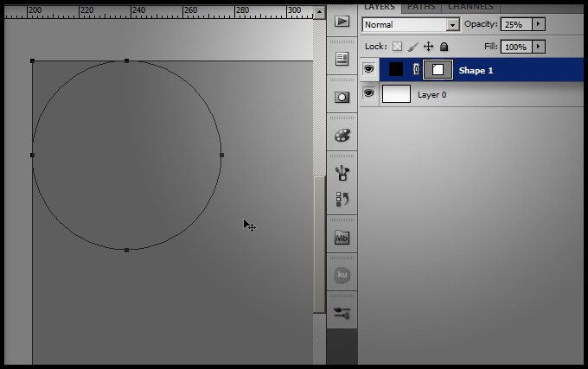Select the Shape 1 vector mask thumbnail
Screen dimensions: 588x369
pyautogui.click(x=438, y=69)
